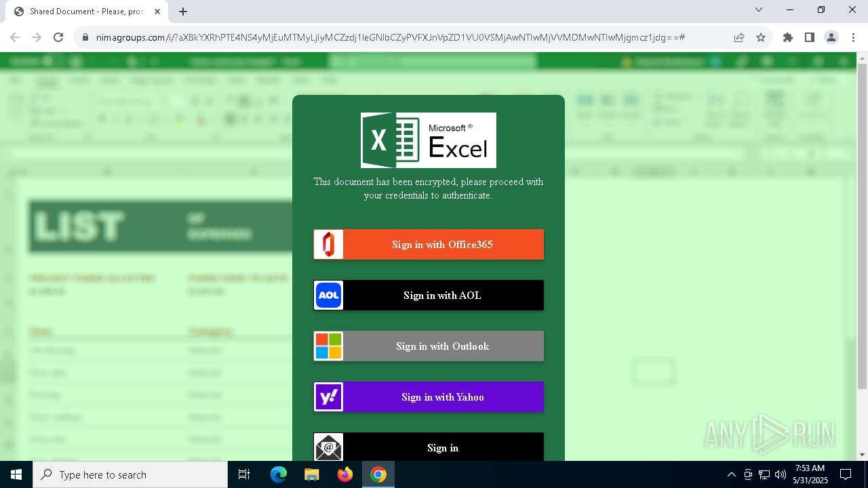868x488 pixels.
Task: Click the page vertical scrollbar
Action: 862,227
